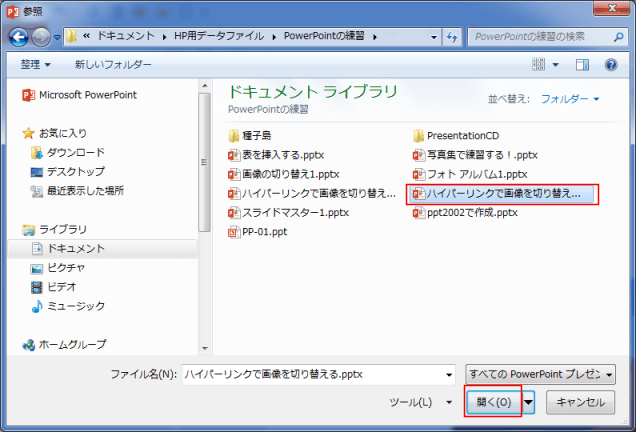
Task: Select ライブラリ in navigation pane
Action: click(55, 230)
